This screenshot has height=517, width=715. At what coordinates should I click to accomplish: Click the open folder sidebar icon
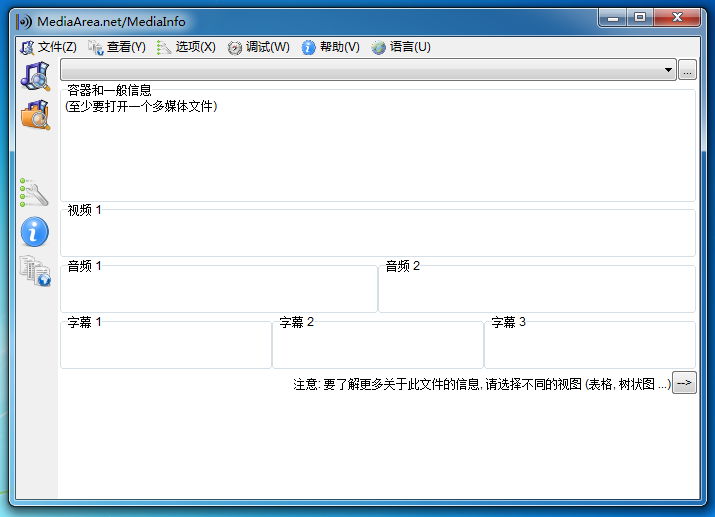tap(35, 115)
